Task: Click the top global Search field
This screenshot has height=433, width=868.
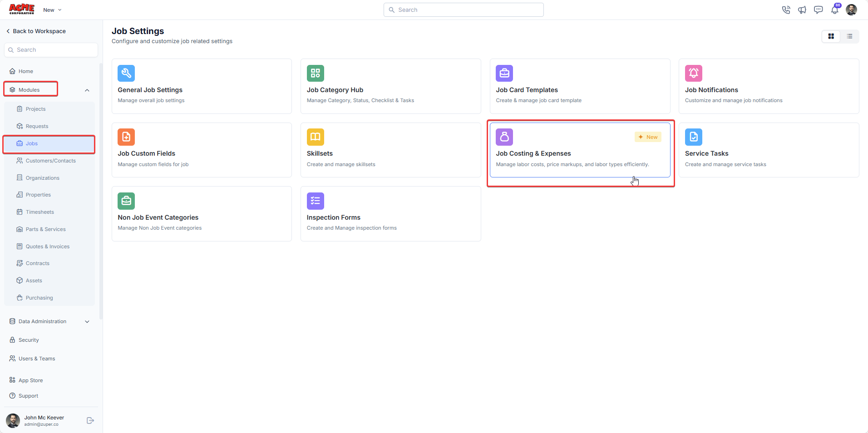Action: click(464, 10)
